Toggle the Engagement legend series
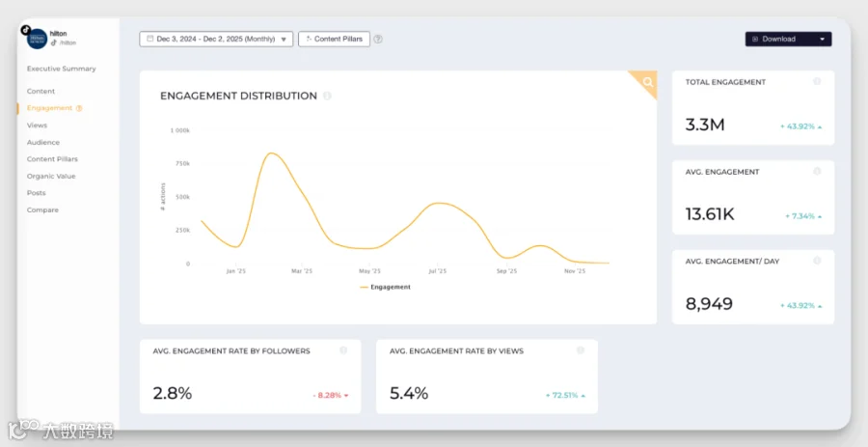The height and width of the screenshot is (447, 868). pos(385,287)
